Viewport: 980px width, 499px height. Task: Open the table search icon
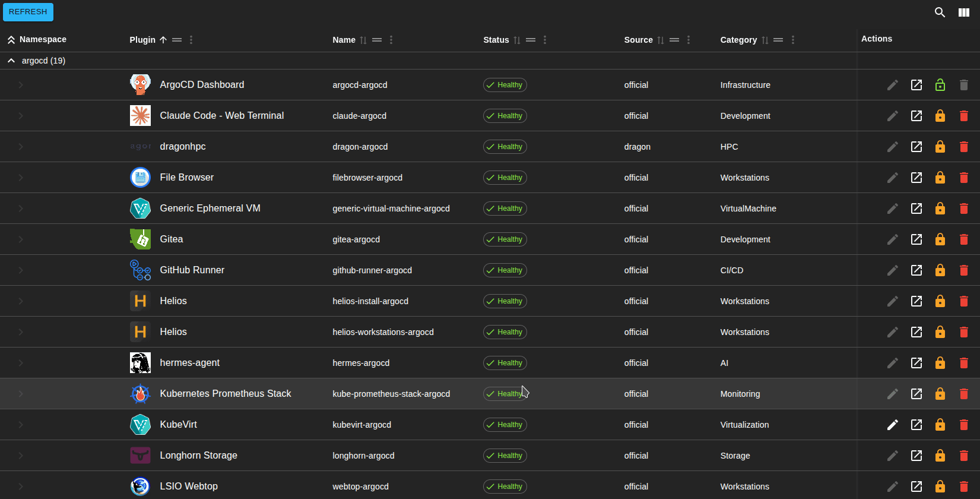940,12
